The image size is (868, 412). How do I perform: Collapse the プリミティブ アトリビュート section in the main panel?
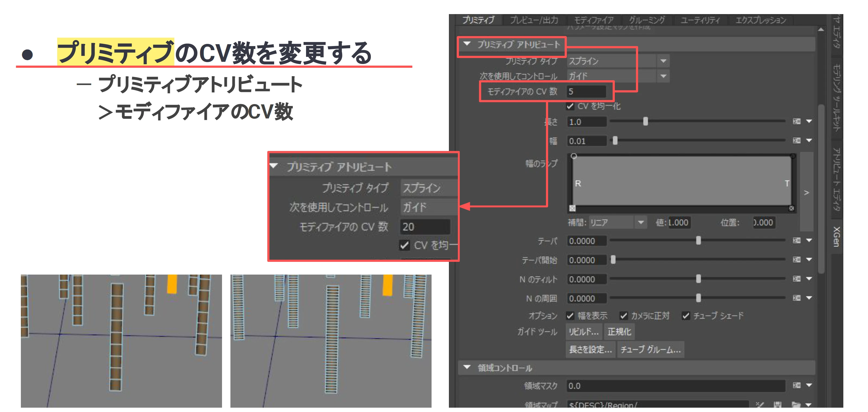click(x=467, y=44)
